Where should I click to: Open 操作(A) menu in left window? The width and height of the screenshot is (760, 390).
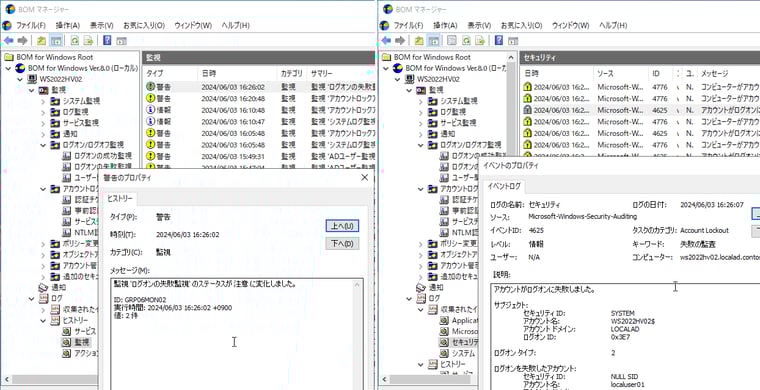click(x=67, y=25)
